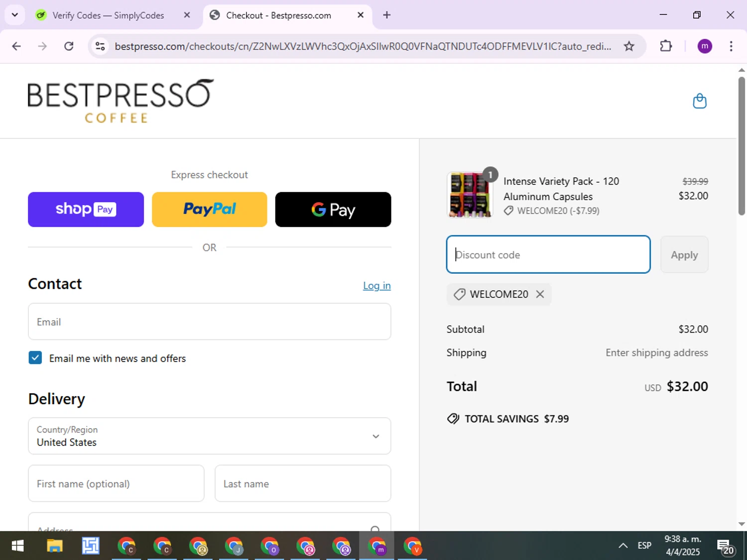Viewport: 747px width, 560px height.
Task: Open the Chrome taskbar icon with J badge
Action: [234, 546]
